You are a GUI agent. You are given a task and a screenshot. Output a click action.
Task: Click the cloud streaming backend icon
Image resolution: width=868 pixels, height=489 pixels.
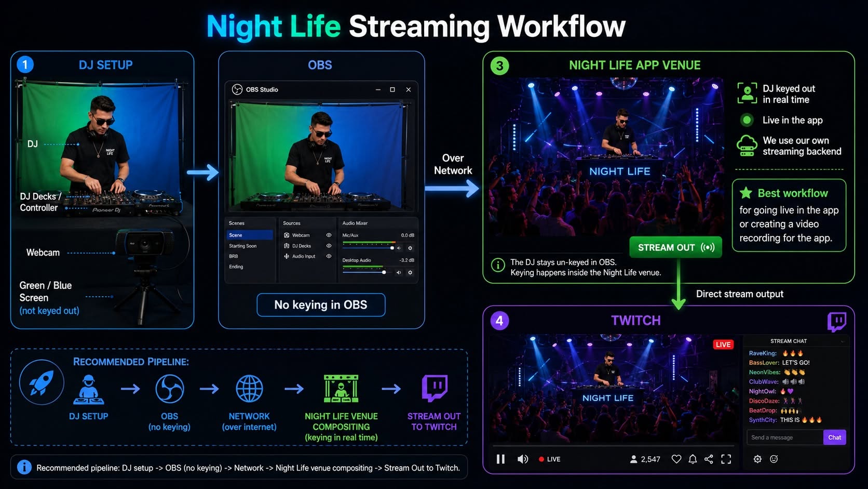[x=747, y=146]
